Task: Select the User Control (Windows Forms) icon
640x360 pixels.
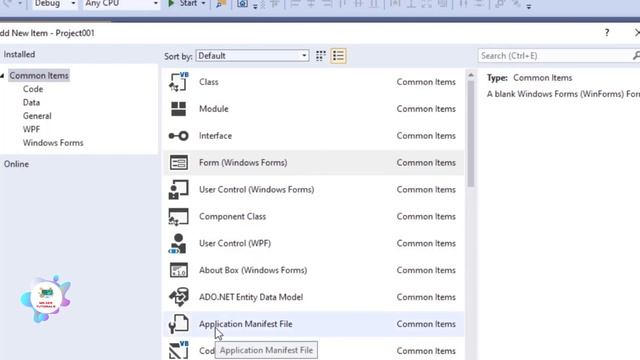Action: point(178,189)
